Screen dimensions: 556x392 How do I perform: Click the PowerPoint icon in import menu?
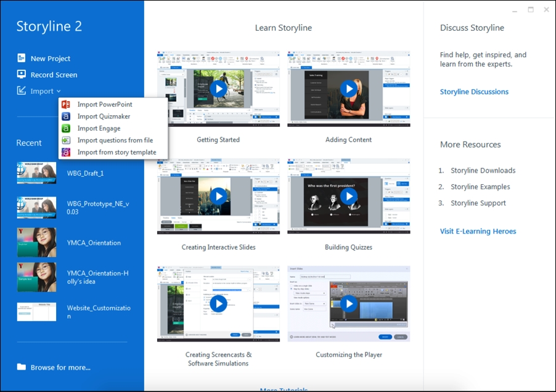[x=66, y=104]
